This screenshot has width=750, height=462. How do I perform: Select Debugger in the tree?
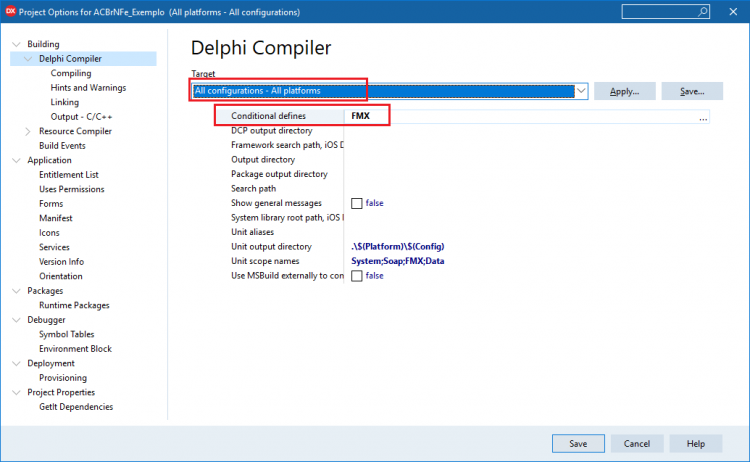(x=46, y=319)
